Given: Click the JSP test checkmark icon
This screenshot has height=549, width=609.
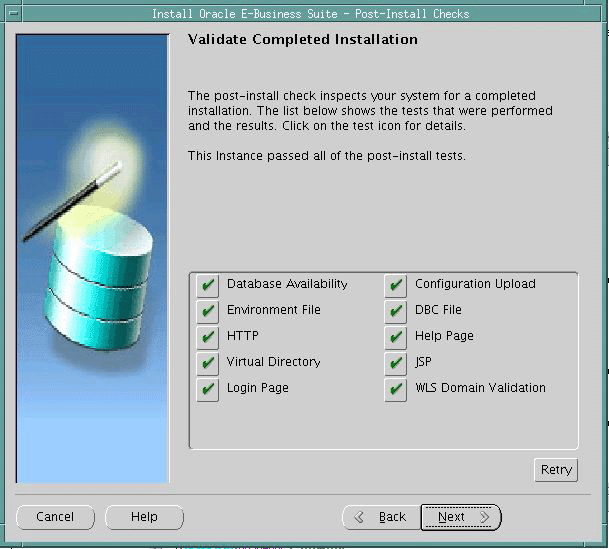Looking at the screenshot, I should click(396, 363).
